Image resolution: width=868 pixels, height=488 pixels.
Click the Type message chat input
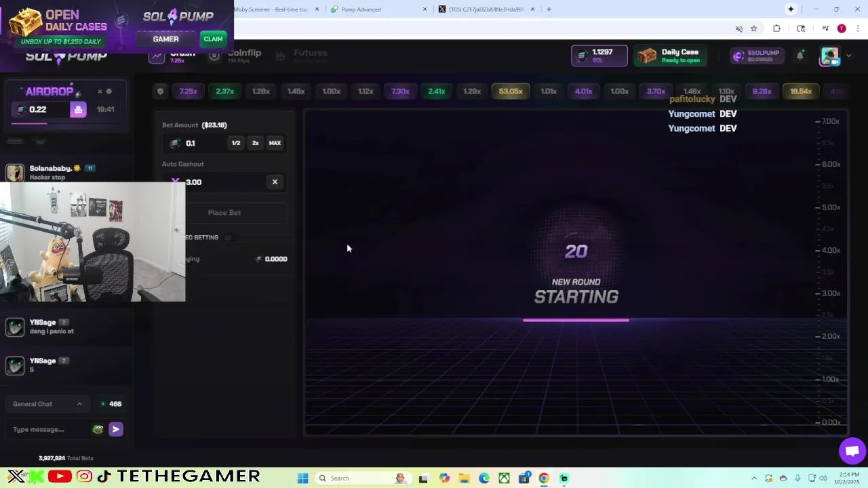pyautogui.click(x=50, y=429)
